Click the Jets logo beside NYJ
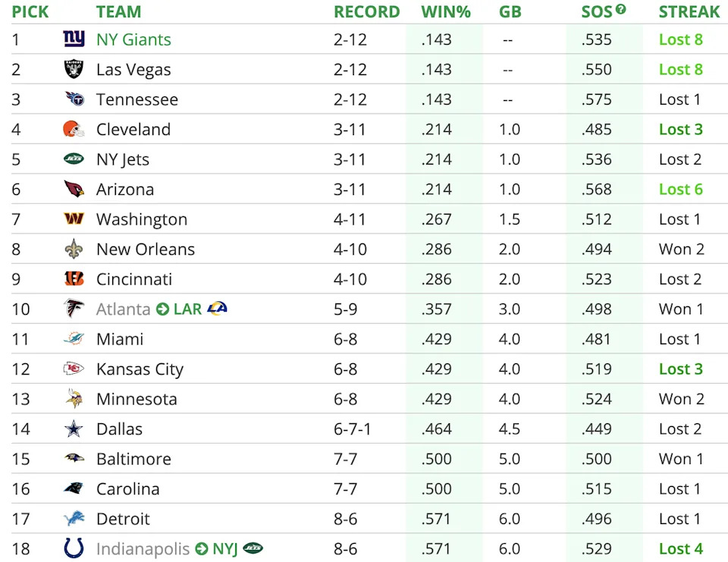Screen dimensions: 728x562 (253, 548)
